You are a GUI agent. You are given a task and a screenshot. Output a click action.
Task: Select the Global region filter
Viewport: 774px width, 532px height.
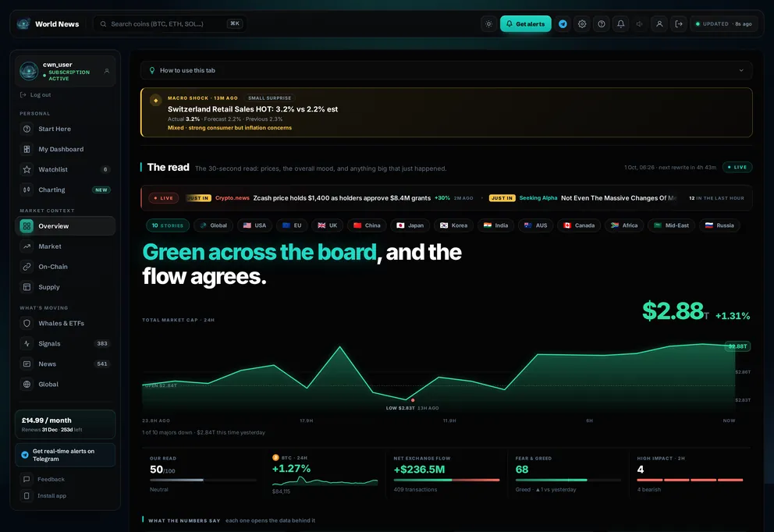(213, 225)
